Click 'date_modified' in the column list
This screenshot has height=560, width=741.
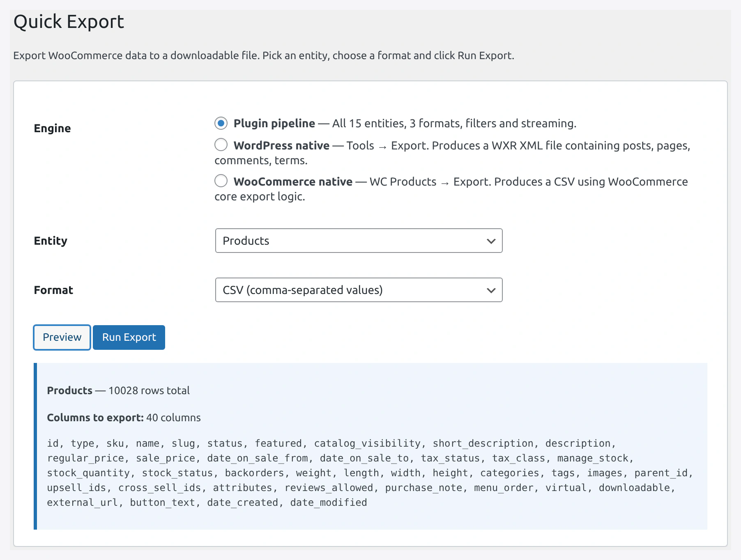[x=329, y=503]
